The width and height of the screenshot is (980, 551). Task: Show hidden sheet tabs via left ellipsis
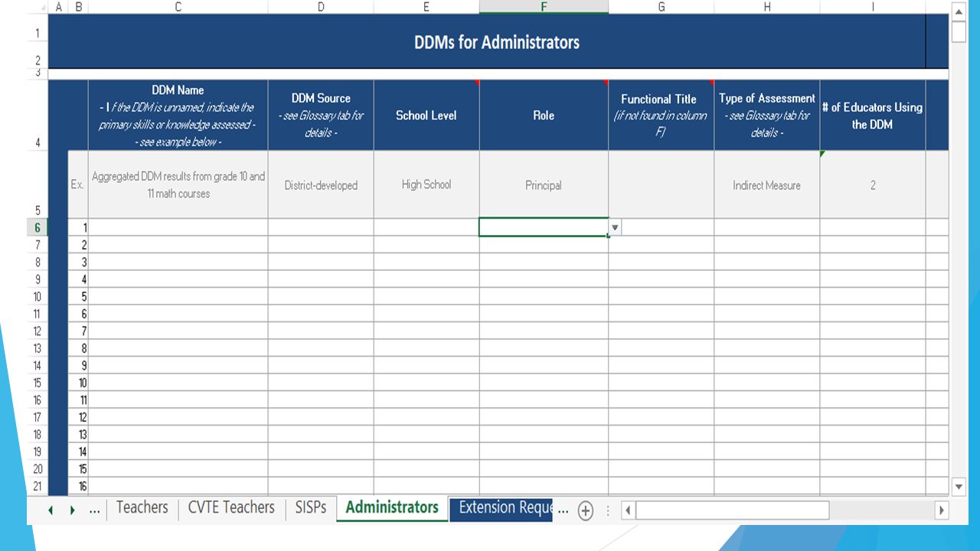[x=95, y=510]
